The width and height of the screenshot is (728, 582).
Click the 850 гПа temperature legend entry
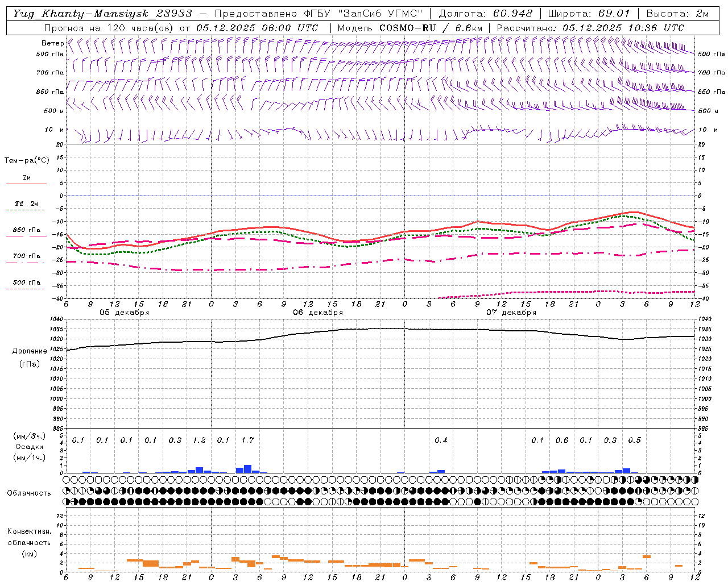(x=26, y=230)
